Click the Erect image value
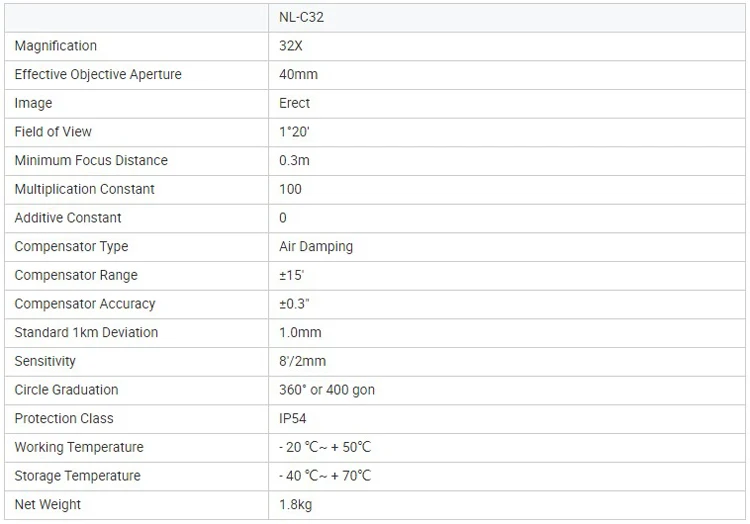750x524 pixels. (x=295, y=103)
